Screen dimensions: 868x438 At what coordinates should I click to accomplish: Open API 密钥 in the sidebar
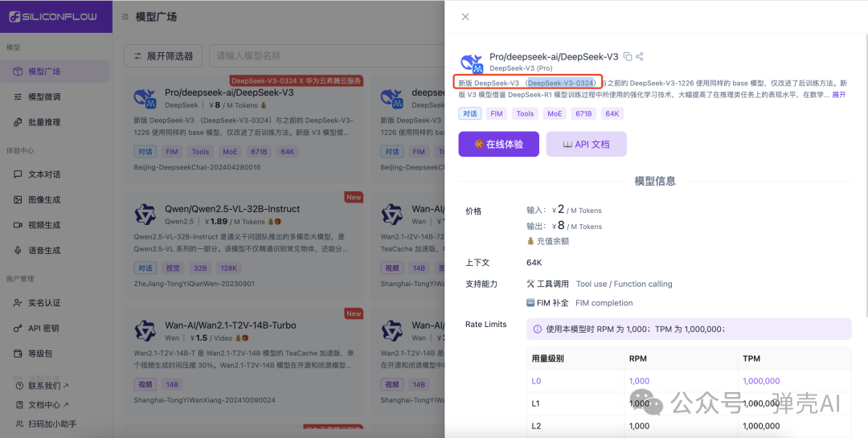[x=55, y=329]
